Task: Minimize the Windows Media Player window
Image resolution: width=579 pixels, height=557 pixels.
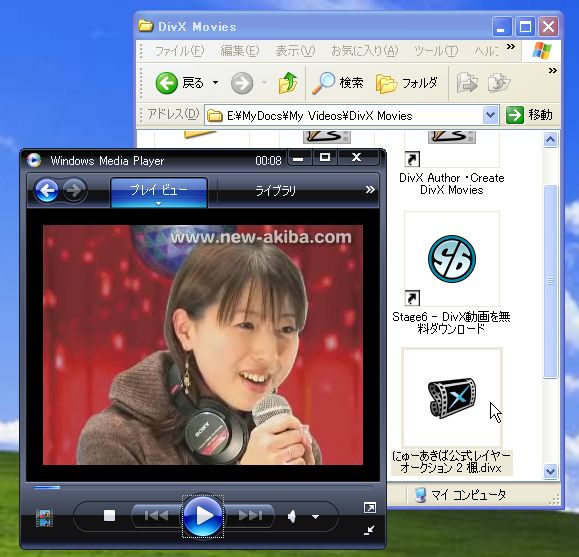Action: click(299, 158)
